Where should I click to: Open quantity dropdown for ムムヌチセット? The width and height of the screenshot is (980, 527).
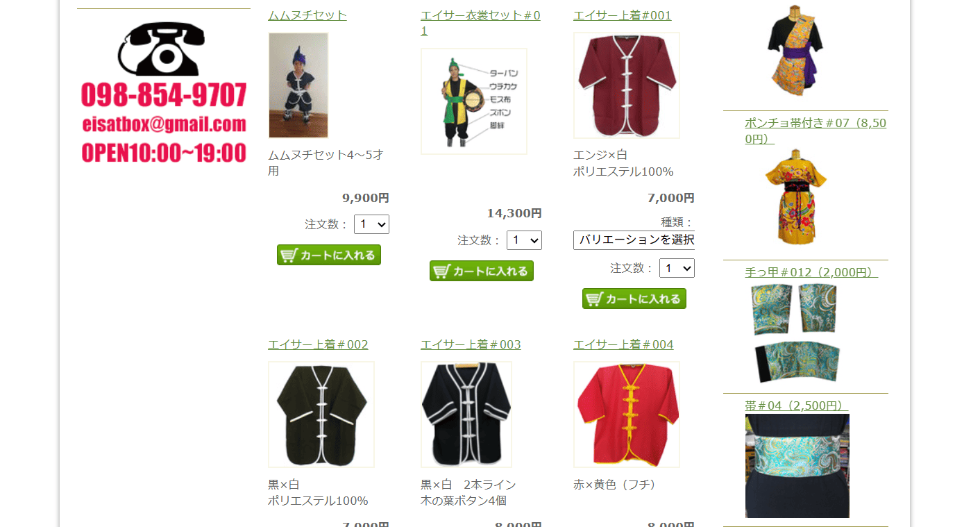coord(371,224)
